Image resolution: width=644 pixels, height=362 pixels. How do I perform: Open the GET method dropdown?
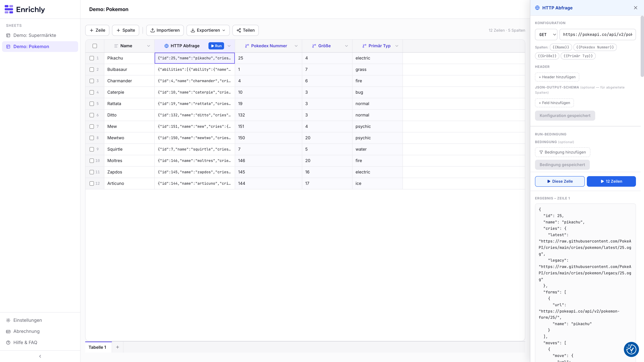point(546,35)
